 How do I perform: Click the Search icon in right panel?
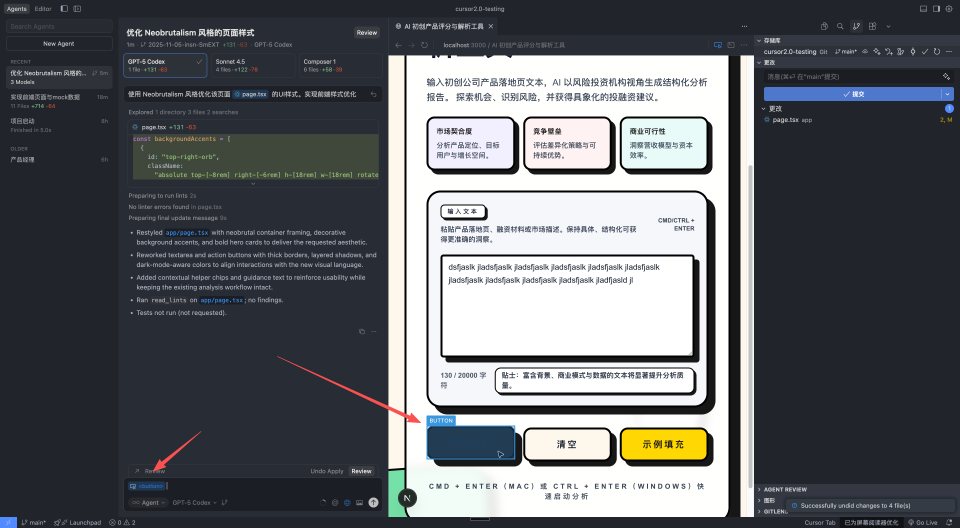pos(841,25)
